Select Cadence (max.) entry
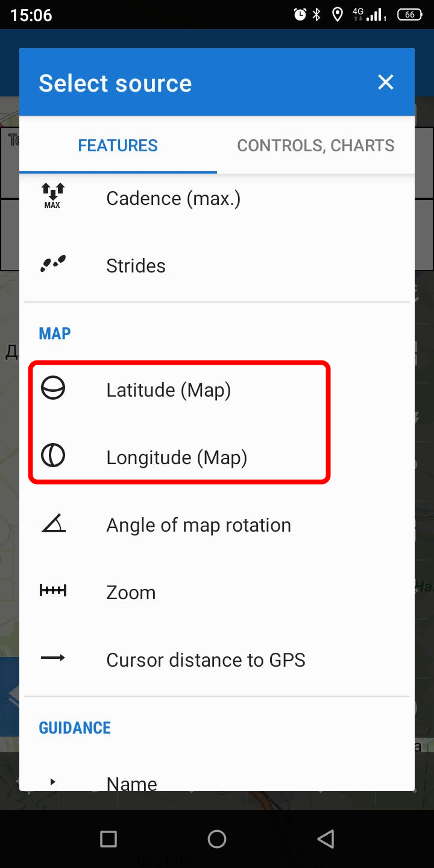This screenshot has width=434, height=868. [173, 198]
